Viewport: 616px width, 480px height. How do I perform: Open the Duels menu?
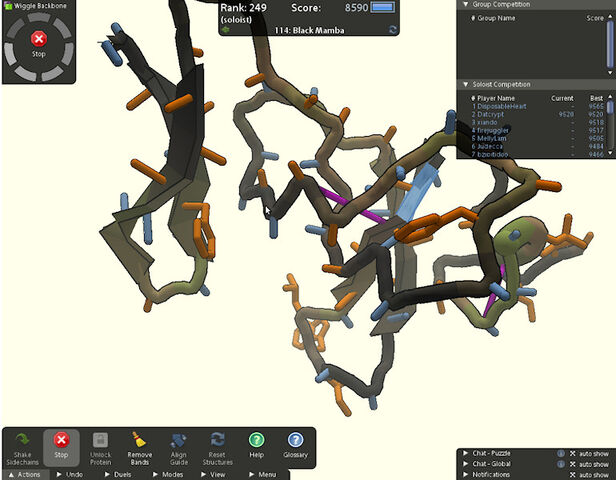(x=118, y=475)
